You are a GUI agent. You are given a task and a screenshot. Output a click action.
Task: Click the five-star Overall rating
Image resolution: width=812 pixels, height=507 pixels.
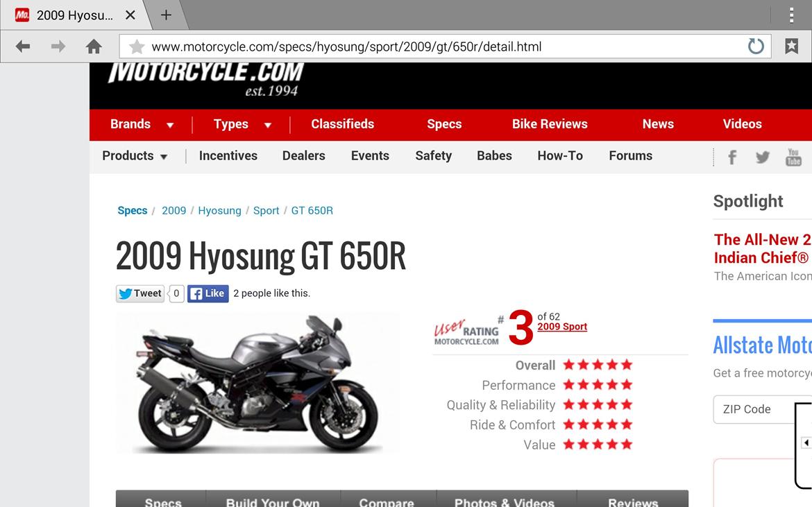598,364
